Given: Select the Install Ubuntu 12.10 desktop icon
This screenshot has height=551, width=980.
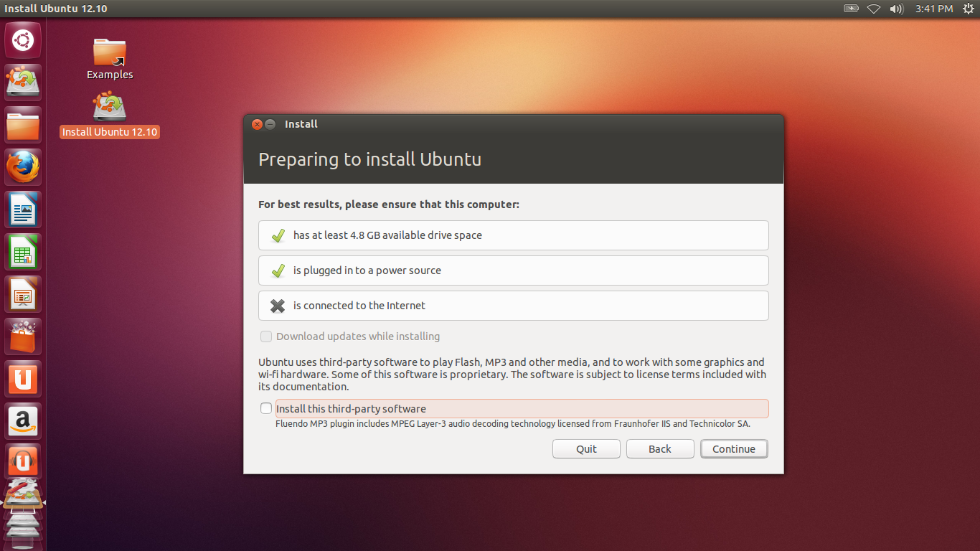Looking at the screenshot, I should (110, 116).
